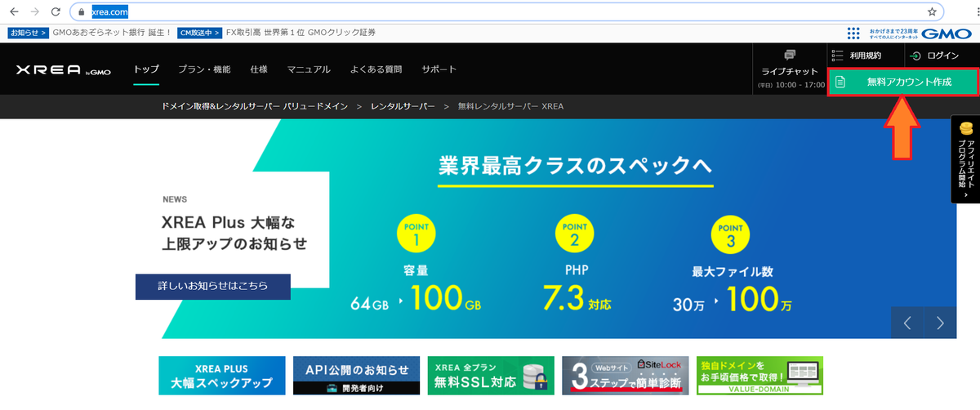Viewport: 980px width, 410px height.
Task: Click the お知らせ label badge
Action: coord(29,33)
